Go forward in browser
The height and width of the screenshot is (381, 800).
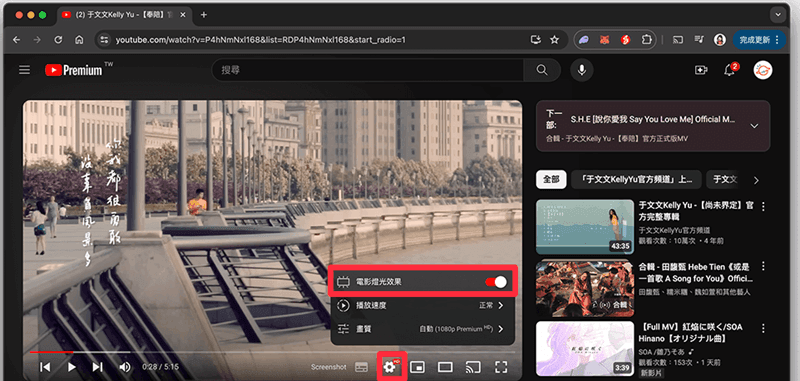(x=37, y=40)
